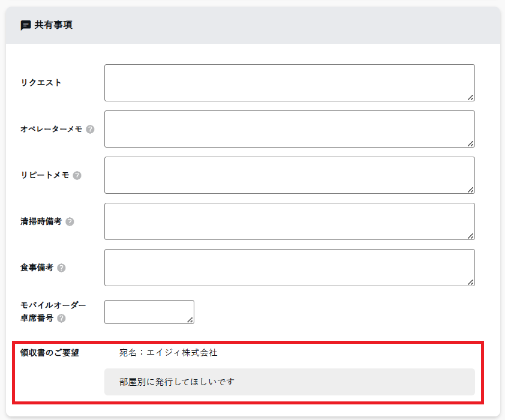Click the chat icon beside 共有事項 header
The image size is (505, 420).
pyautogui.click(x=25, y=25)
